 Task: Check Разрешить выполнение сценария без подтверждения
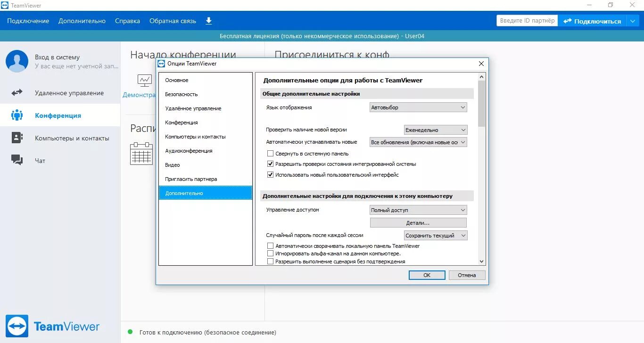pyautogui.click(x=271, y=261)
